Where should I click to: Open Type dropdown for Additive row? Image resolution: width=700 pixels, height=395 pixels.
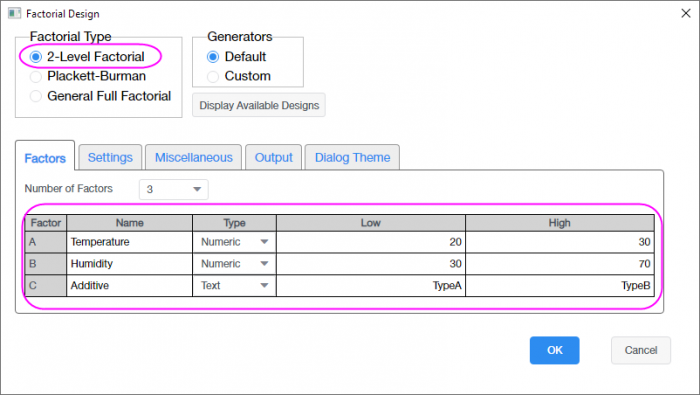pos(234,286)
